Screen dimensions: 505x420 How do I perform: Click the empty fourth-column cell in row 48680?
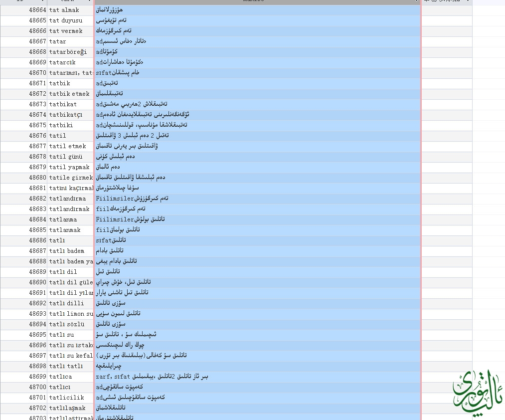[447, 178]
